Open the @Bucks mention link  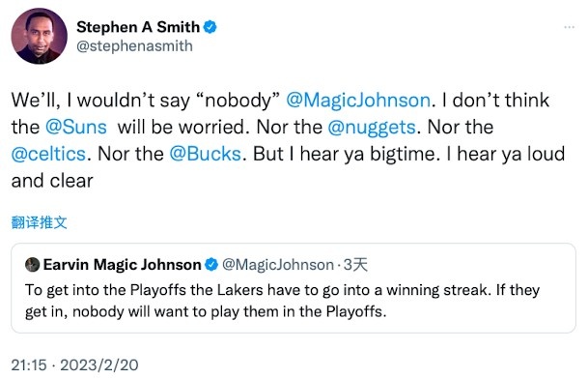(x=205, y=154)
